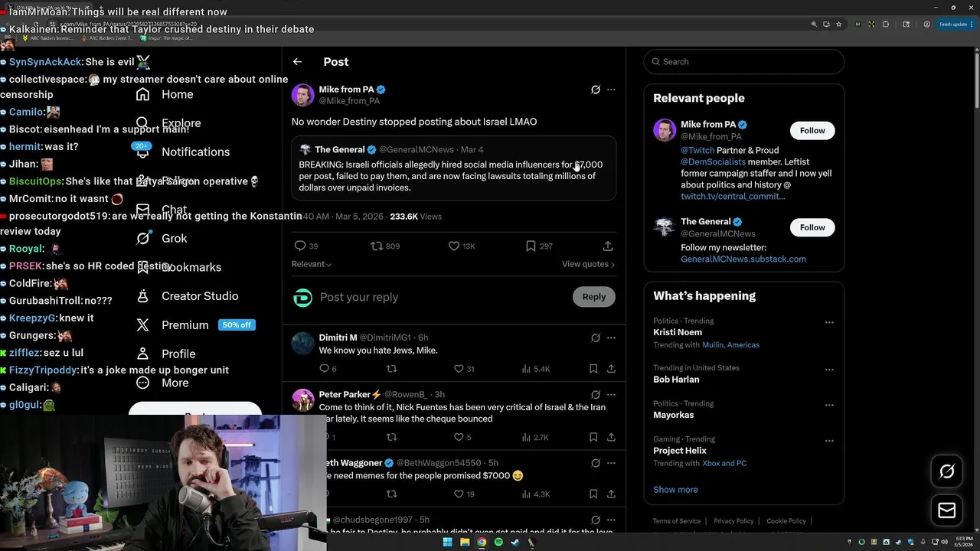The image size is (980, 551).
Task: Bookmark the main post with 297 bookmarks
Action: 531,246
